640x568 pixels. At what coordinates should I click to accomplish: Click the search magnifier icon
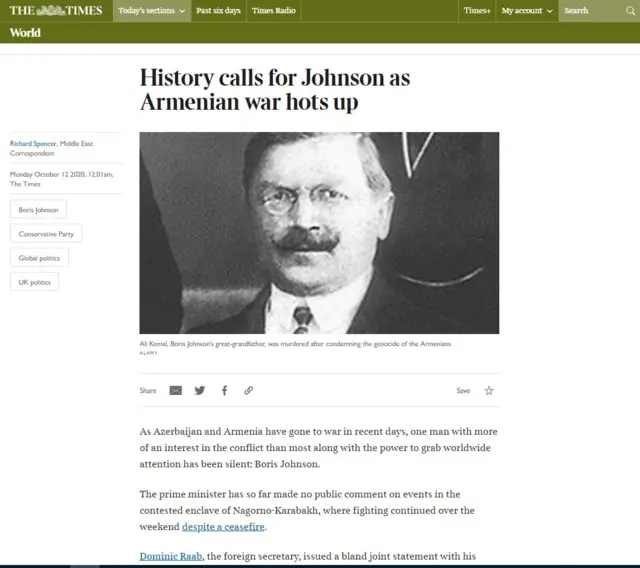pyautogui.click(x=627, y=11)
